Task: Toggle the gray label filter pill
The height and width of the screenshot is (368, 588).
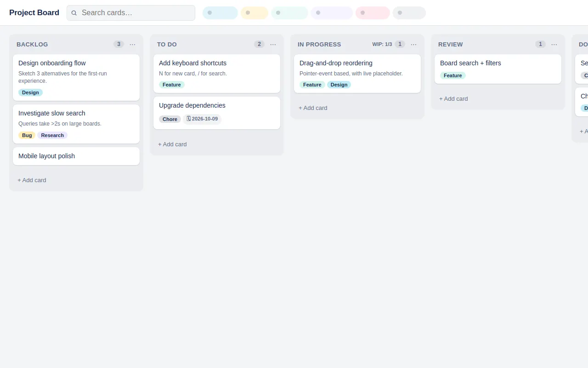Action: pos(409,13)
